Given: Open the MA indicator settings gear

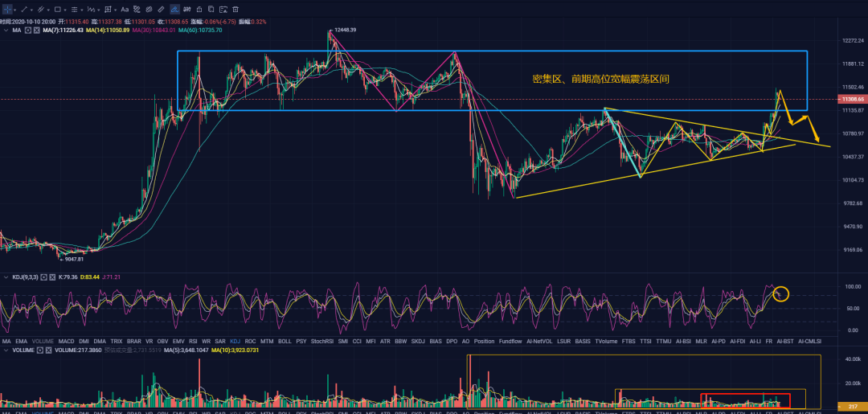Looking at the screenshot, I should [x=27, y=30].
